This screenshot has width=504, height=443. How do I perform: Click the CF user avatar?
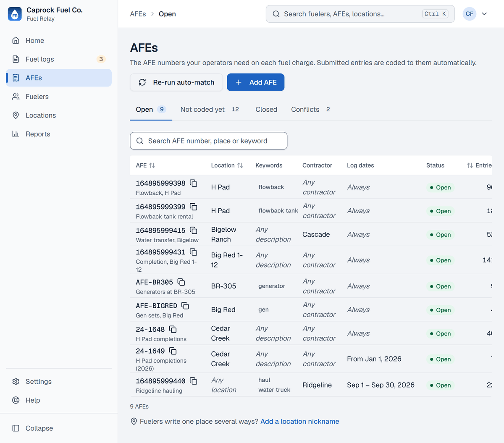click(470, 14)
